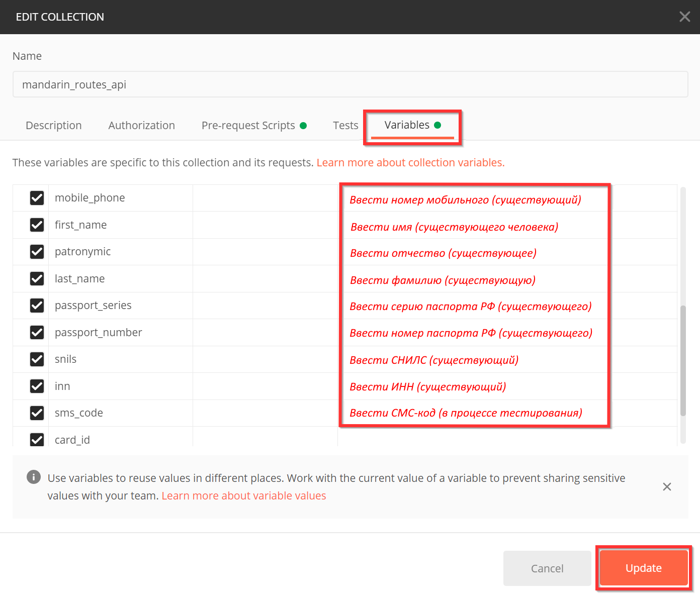Follow Learn more about variable values link
This screenshot has height=601, width=700.
coord(243,496)
